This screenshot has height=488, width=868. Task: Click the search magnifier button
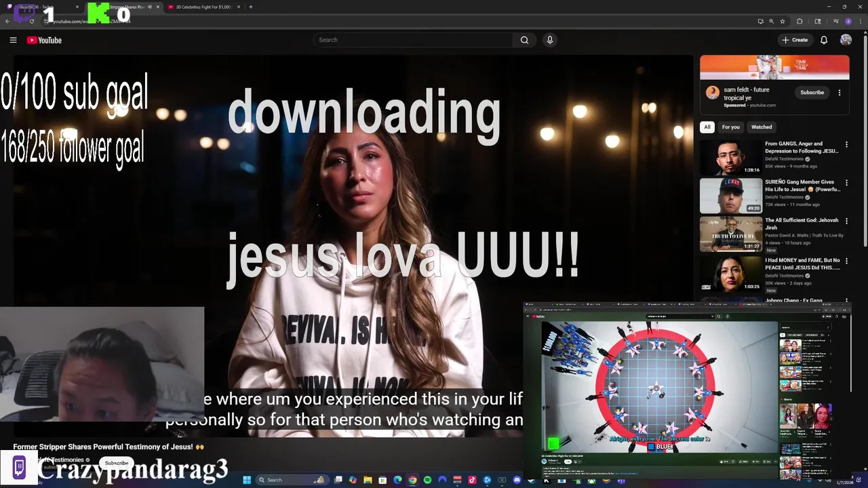click(524, 40)
